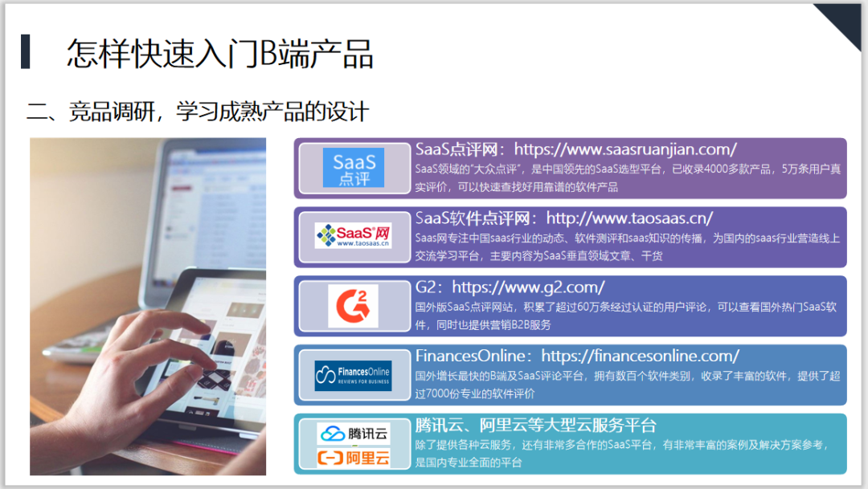Click the FinancesOnline description text
This screenshot has height=489, width=868.
pos(628,385)
